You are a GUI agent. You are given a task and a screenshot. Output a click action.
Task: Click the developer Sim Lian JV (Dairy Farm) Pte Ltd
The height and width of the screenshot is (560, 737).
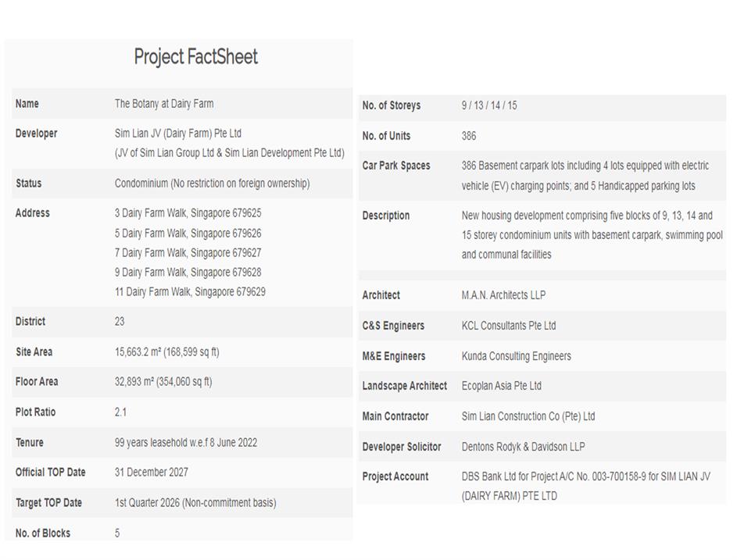(x=178, y=134)
